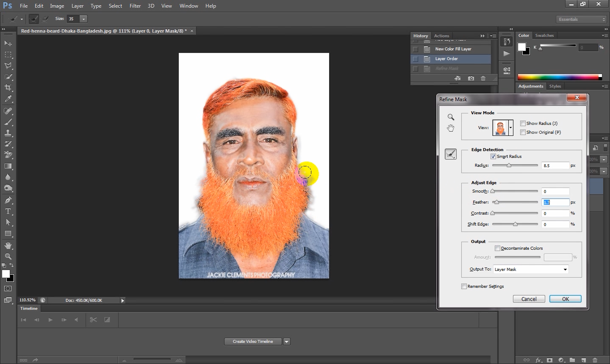This screenshot has height=364, width=610.
Task: Pick the Eyedropper tool
Action: pos(8,99)
